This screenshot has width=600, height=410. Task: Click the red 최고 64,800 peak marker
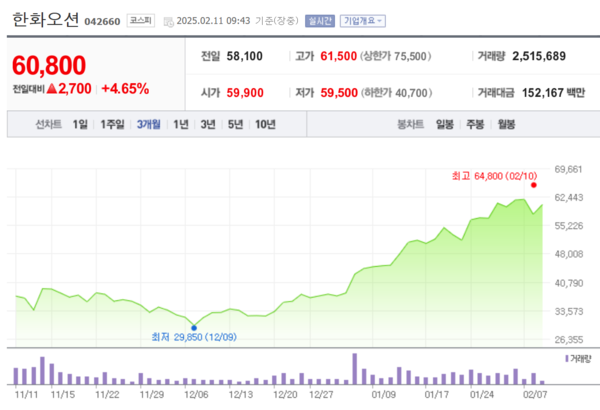point(534,185)
